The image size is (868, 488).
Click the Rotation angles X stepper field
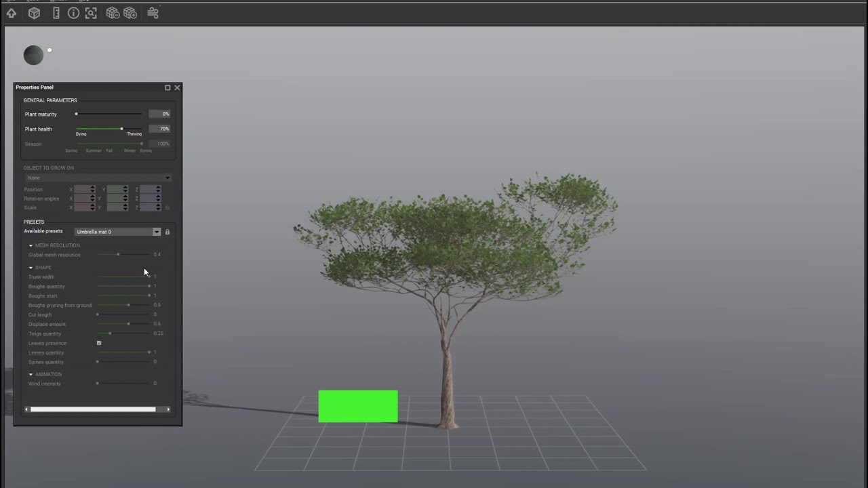(85, 199)
